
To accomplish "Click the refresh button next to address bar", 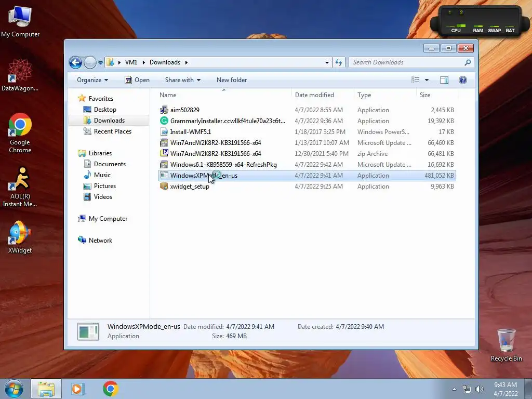I will coord(339,62).
